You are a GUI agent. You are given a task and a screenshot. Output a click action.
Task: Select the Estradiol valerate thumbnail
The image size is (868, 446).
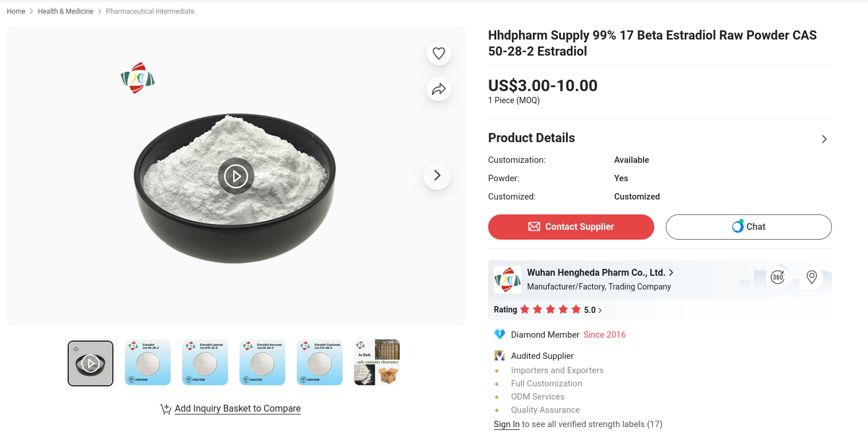205,362
